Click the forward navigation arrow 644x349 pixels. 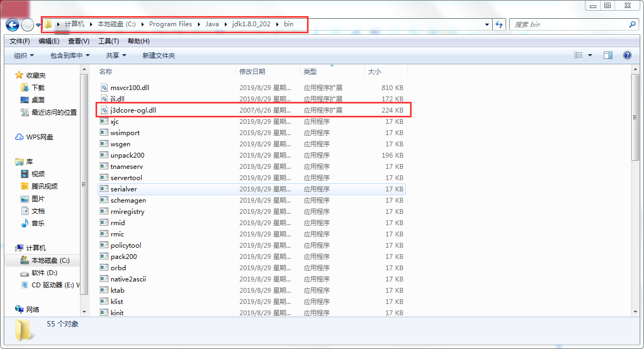pyautogui.click(x=27, y=24)
